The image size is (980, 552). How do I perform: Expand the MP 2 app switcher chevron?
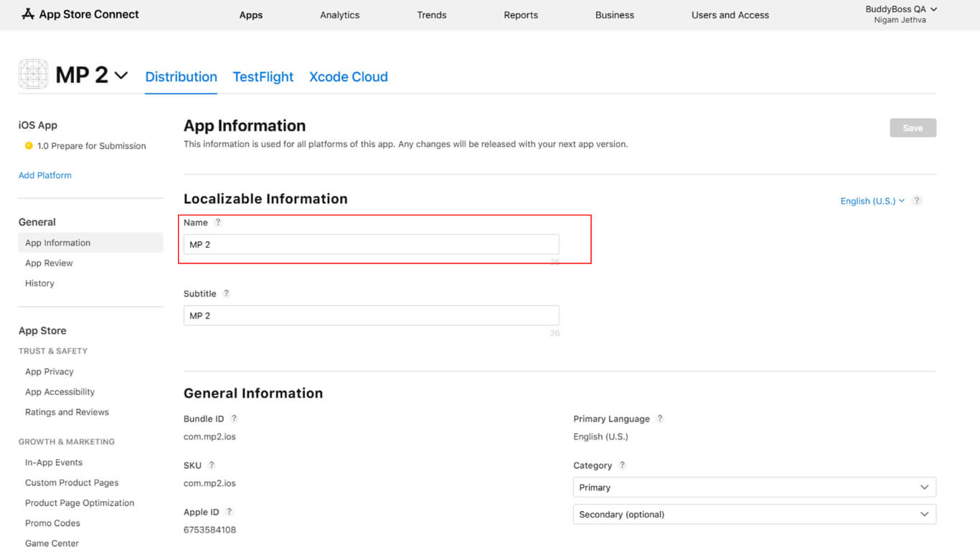(x=121, y=75)
